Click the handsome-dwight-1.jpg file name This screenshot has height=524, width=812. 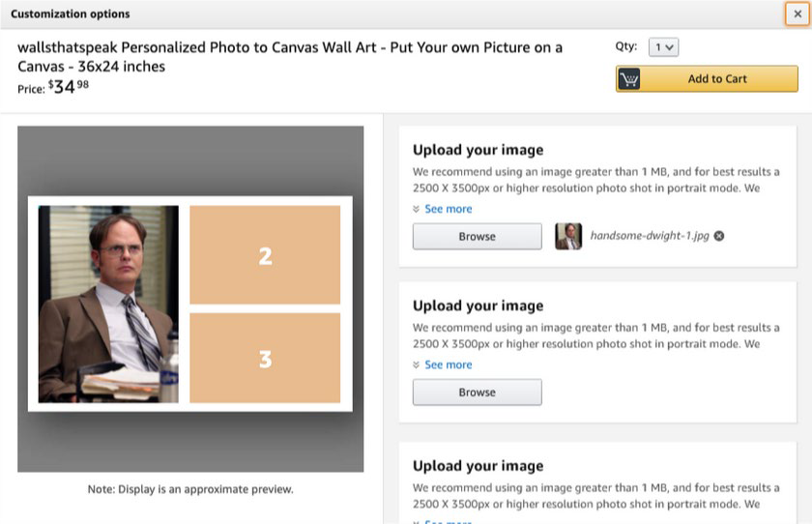coord(651,236)
